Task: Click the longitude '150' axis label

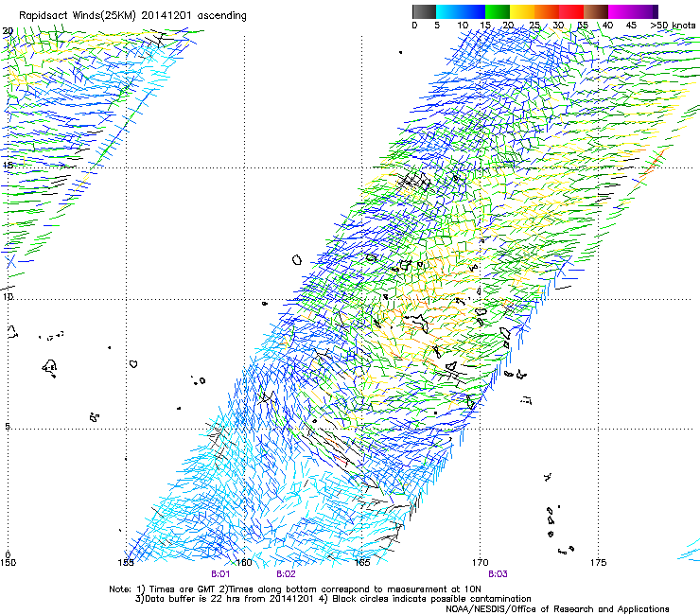Action: tap(8, 562)
